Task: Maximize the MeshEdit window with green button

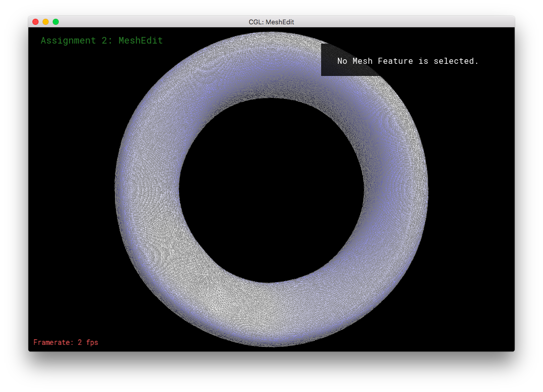Action: tap(56, 22)
